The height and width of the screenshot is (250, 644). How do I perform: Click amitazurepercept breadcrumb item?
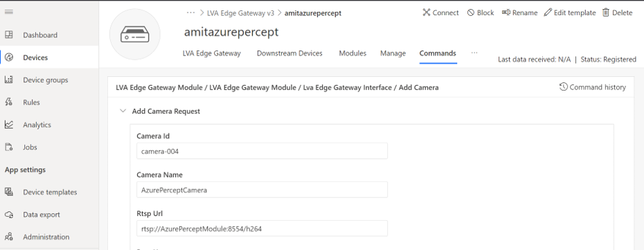click(x=313, y=12)
